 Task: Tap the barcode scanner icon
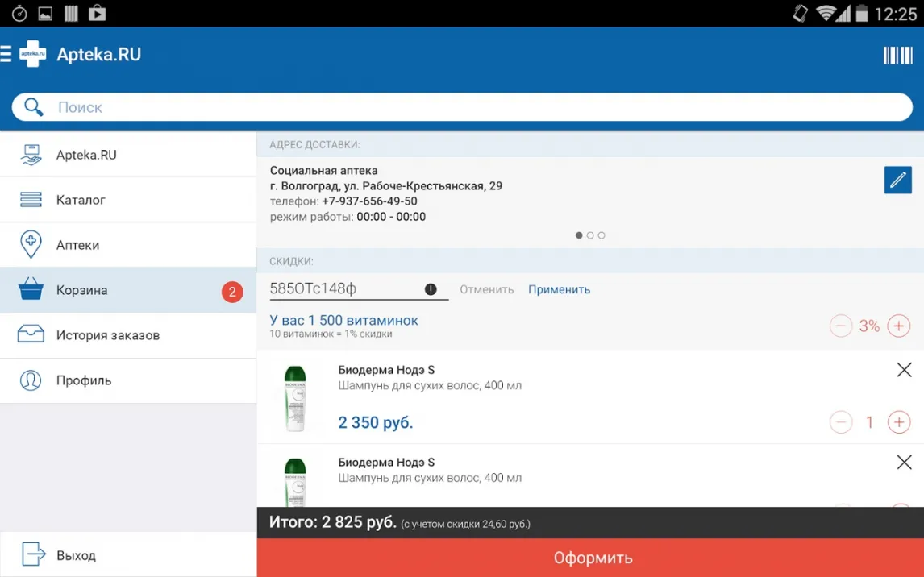coord(897,55)
